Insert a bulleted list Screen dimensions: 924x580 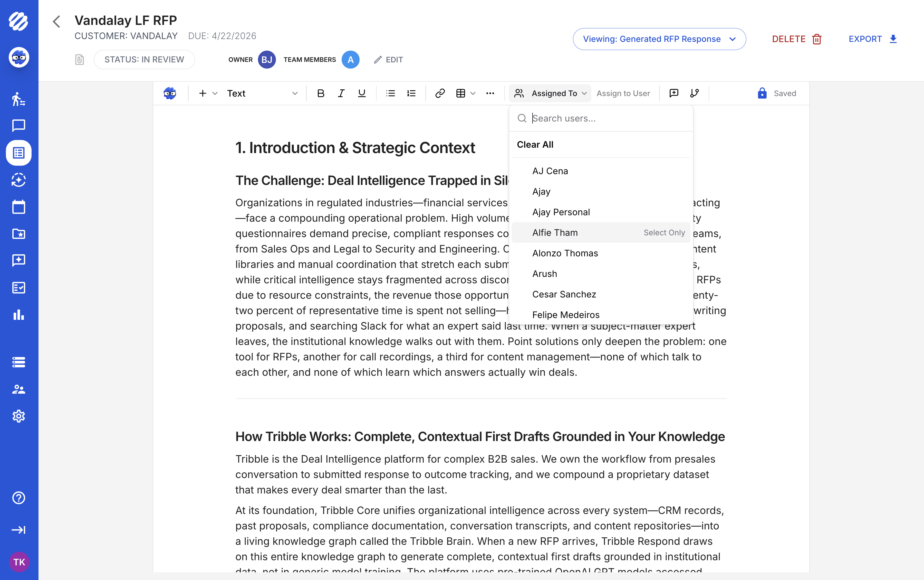tap(391, 93)
